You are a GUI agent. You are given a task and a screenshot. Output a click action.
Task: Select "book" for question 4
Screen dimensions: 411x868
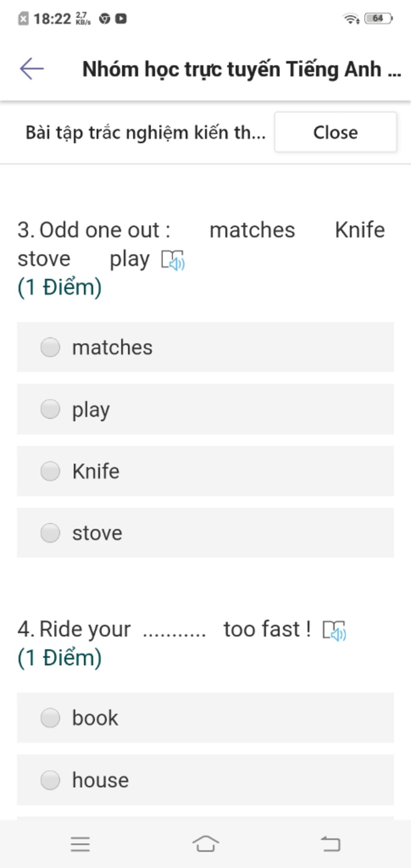tap(51, 718)
